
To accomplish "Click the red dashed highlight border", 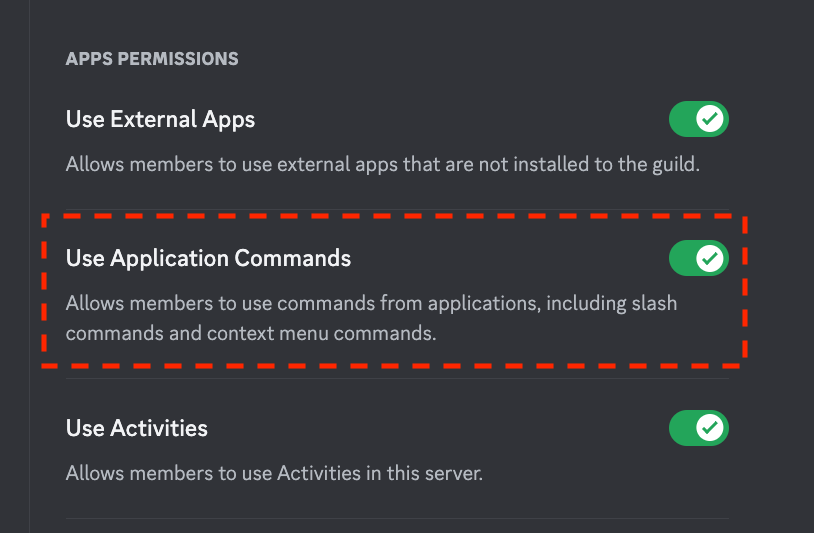I will point(394,216).
